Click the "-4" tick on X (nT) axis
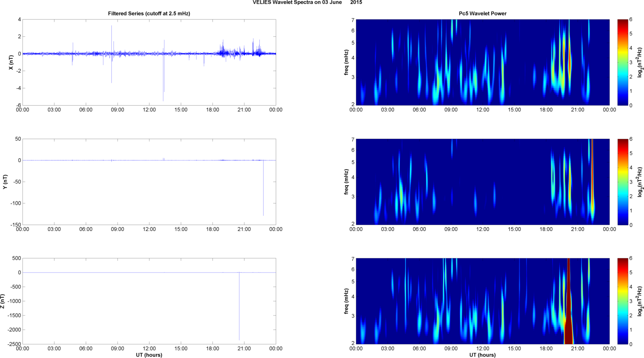The height and width of the screenshot is (358, 644). 19,88
